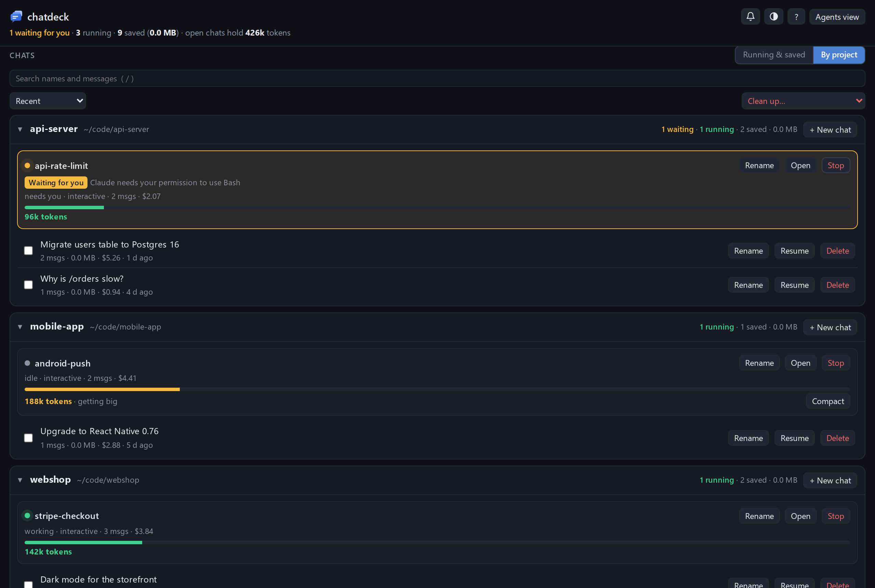Click the yellow status dot of api-rate-limit

coord(27,165)
